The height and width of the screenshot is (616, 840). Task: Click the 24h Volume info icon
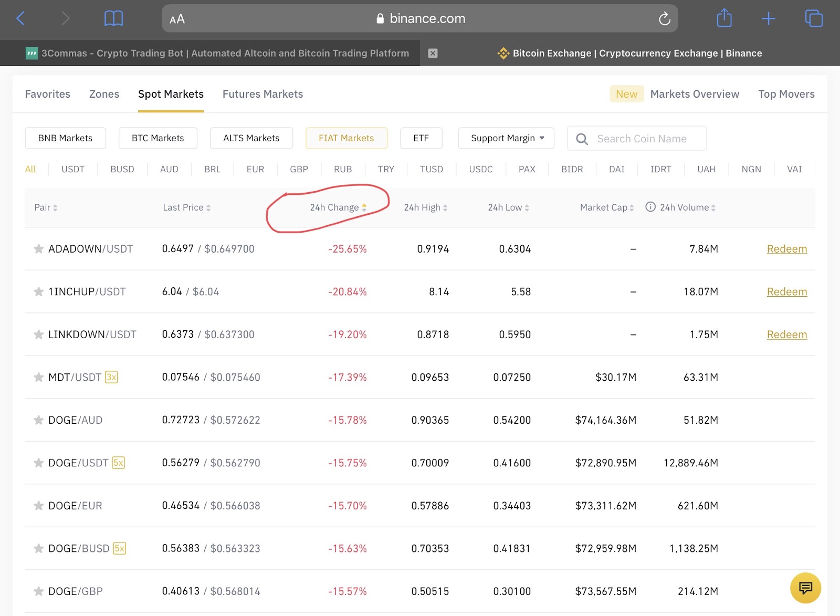tap(650, 207)
